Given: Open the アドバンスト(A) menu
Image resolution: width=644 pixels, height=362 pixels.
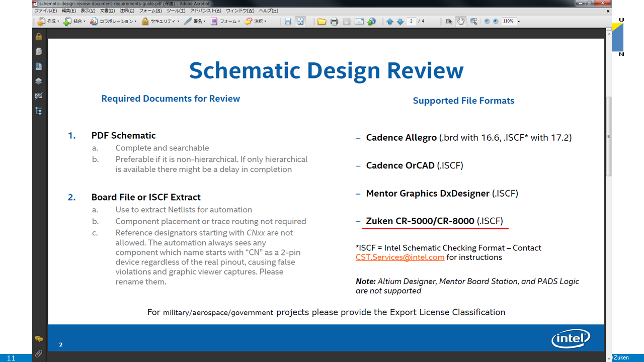Looking at the screenshot, I should (x=205, y=11).
